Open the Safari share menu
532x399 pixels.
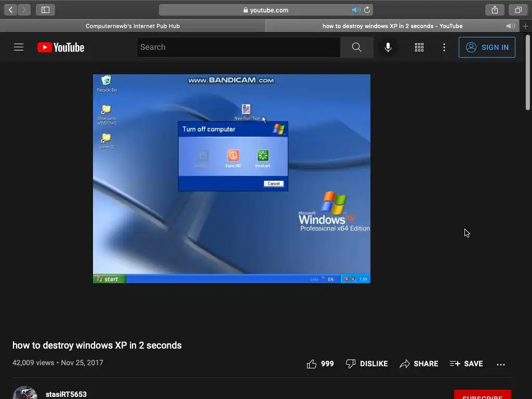coord(495,10)
